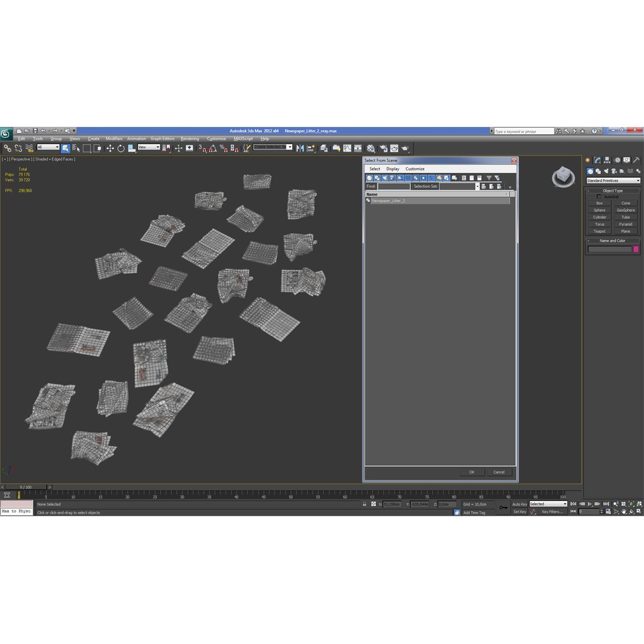Open the Select by Name tool
The height and width of the screenshot is (644, 644).
76,148
